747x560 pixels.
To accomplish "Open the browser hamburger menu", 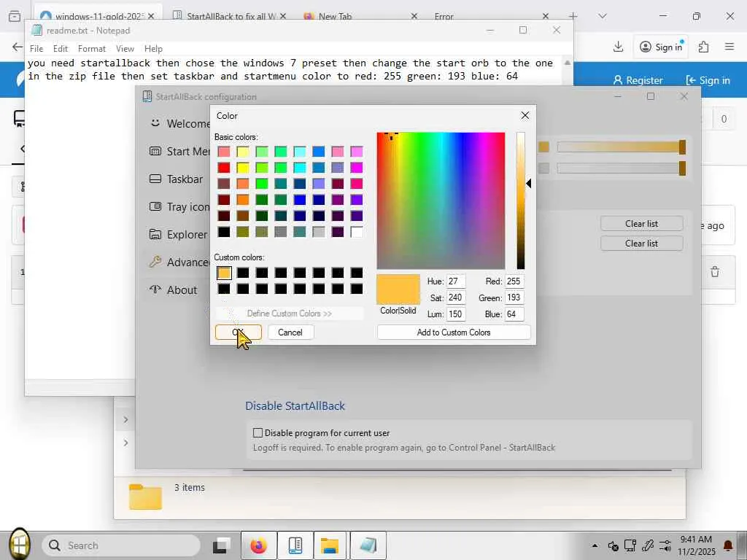I will pyautogui.click(x=729, y=47).
